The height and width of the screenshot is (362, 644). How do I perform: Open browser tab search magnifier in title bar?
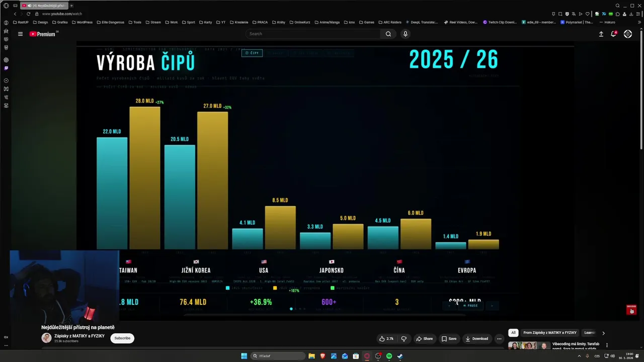(617, 6)
